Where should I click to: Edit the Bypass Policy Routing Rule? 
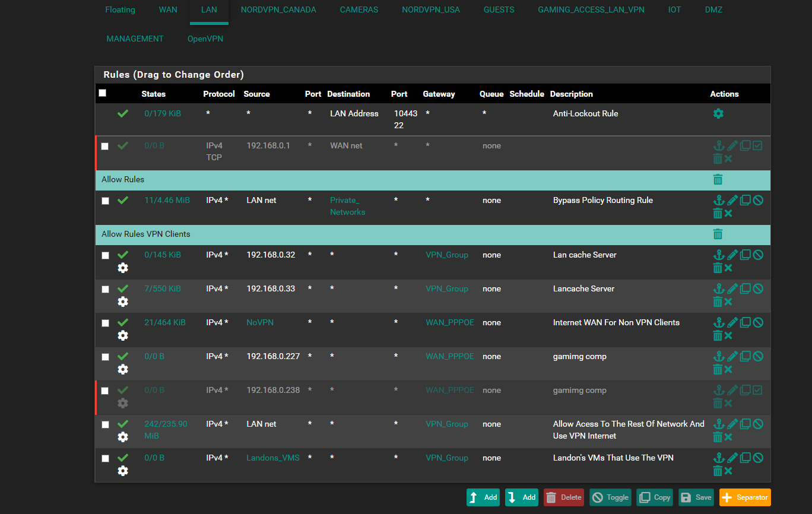(732, 200)
